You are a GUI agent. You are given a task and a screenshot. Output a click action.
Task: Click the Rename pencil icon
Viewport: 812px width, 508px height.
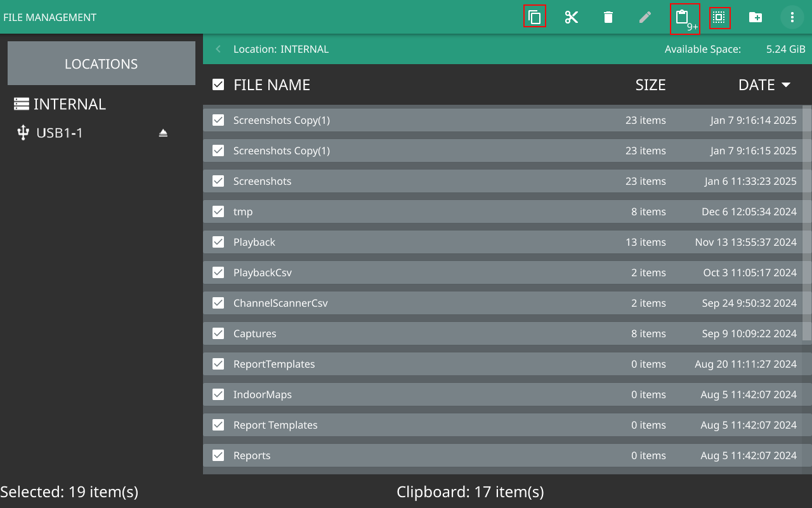(x=645, y=17)
